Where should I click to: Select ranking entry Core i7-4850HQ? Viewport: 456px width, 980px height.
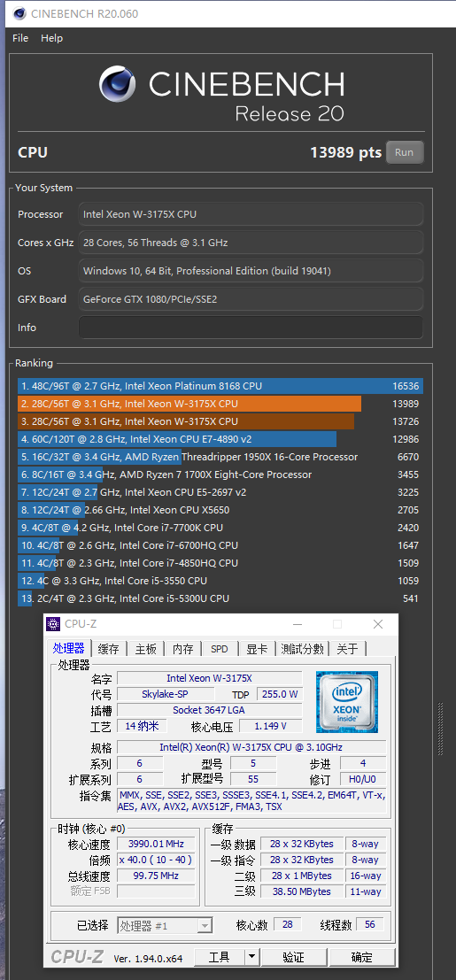(x=220, y=563)
